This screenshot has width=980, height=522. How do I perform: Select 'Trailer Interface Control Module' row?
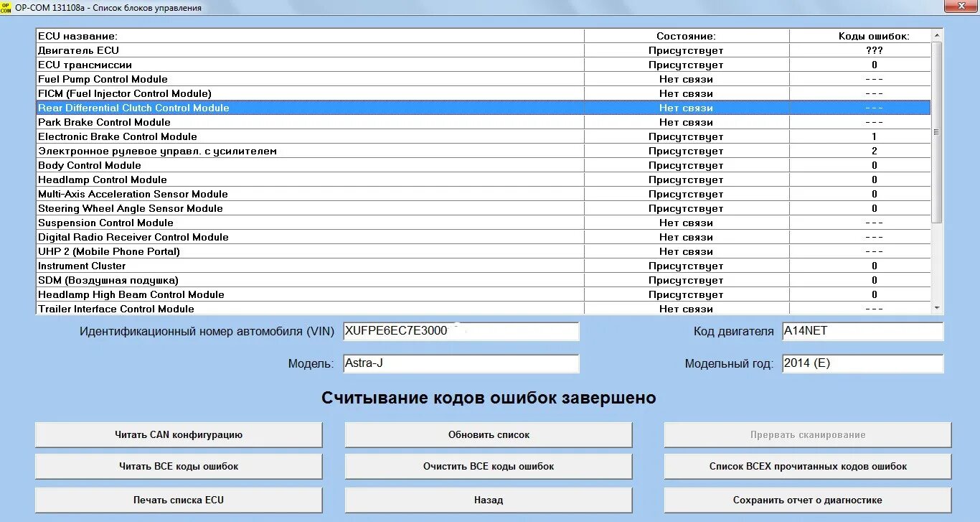click(484, 309)
